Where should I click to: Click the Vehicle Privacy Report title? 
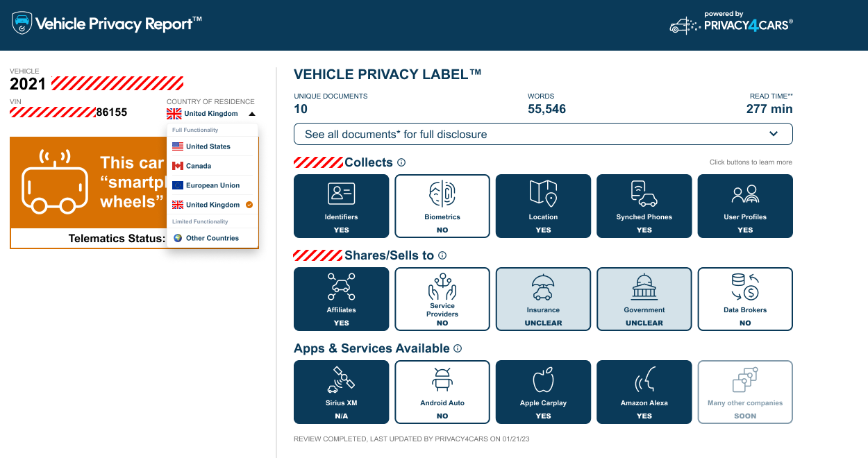click(x=118, y=24)
